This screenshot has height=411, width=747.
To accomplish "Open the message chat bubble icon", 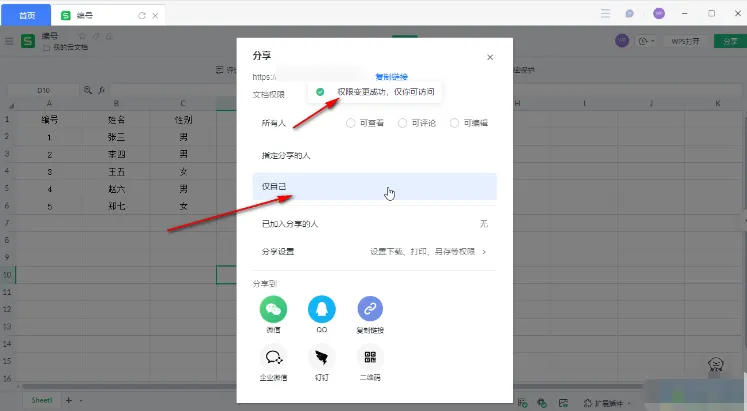I will click(629, 13).
